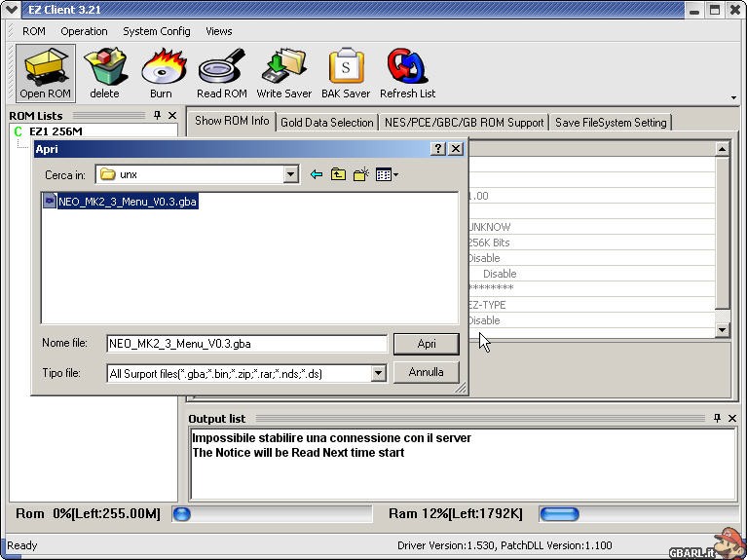The image size is (747, 560).
Task: Click the Write Saver toolbar icon
Action: tap(284, 73)
